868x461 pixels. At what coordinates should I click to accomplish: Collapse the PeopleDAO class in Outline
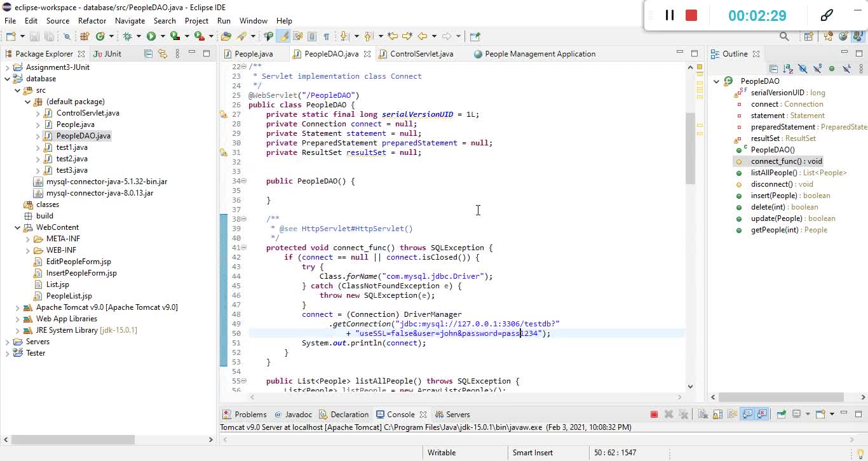716,81
